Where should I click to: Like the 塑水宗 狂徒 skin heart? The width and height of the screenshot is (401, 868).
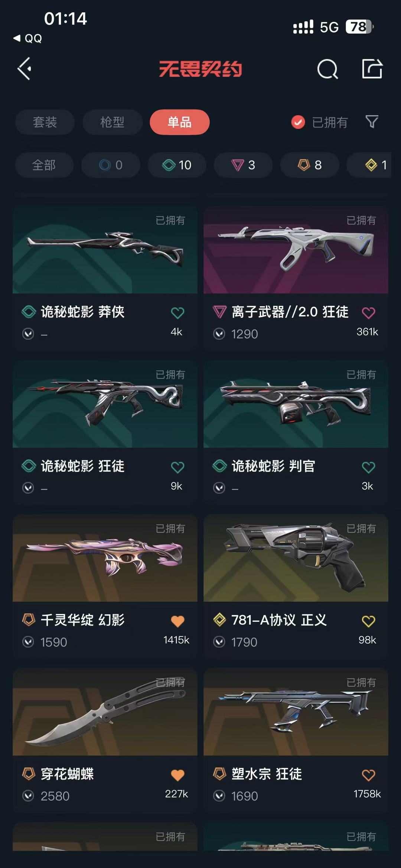pos(368,775)
